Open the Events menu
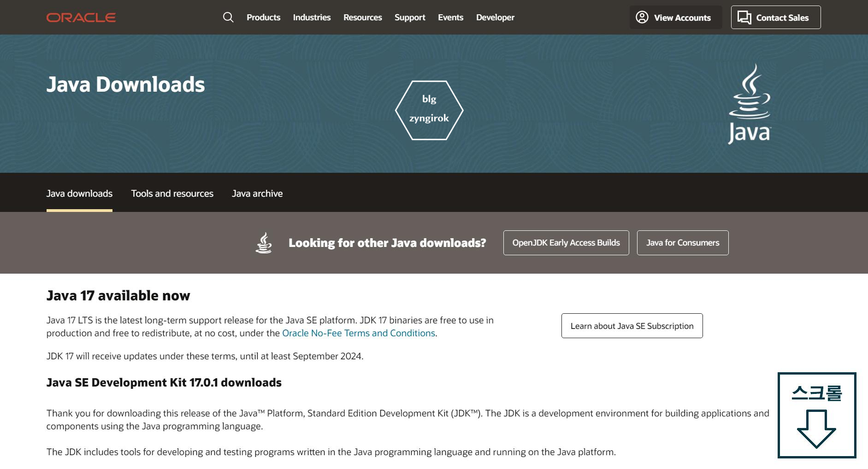 [450, 18]
